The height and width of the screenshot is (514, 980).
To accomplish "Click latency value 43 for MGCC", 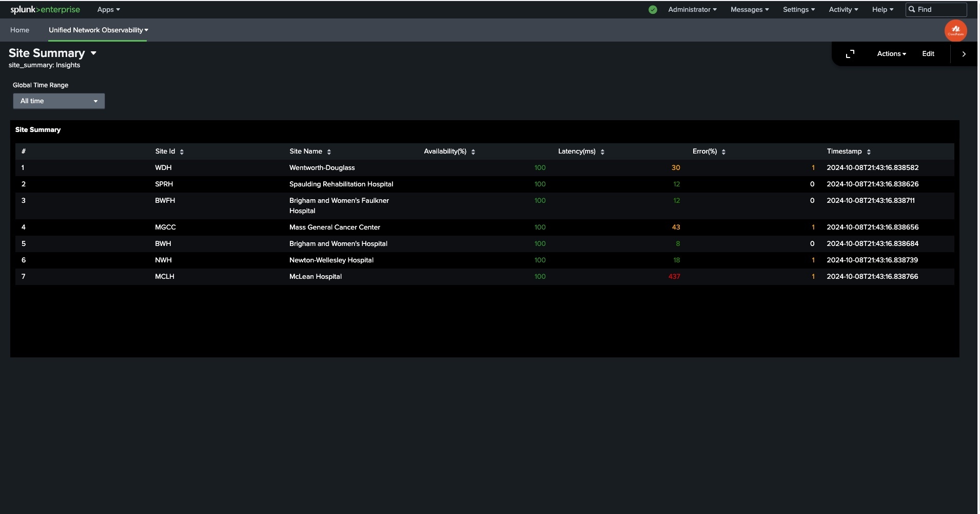I will click(676, 227).
